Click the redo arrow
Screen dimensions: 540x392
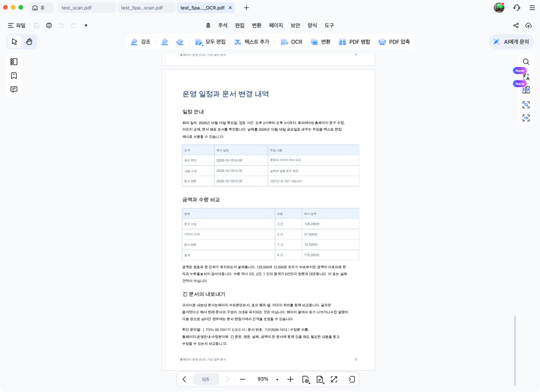[x=74, y=26]
